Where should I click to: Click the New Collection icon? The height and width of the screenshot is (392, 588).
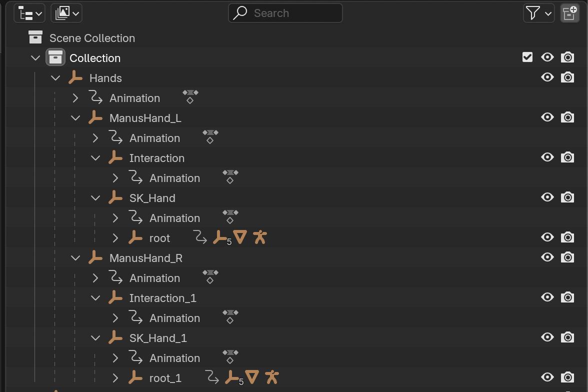[569, 13]
